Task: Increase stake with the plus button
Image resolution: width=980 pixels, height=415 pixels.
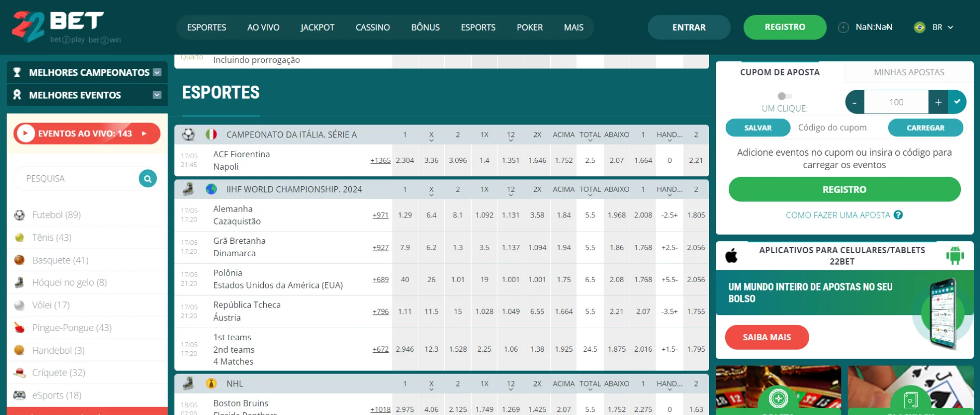Action: pyautogui.click(x=938, y=102)
